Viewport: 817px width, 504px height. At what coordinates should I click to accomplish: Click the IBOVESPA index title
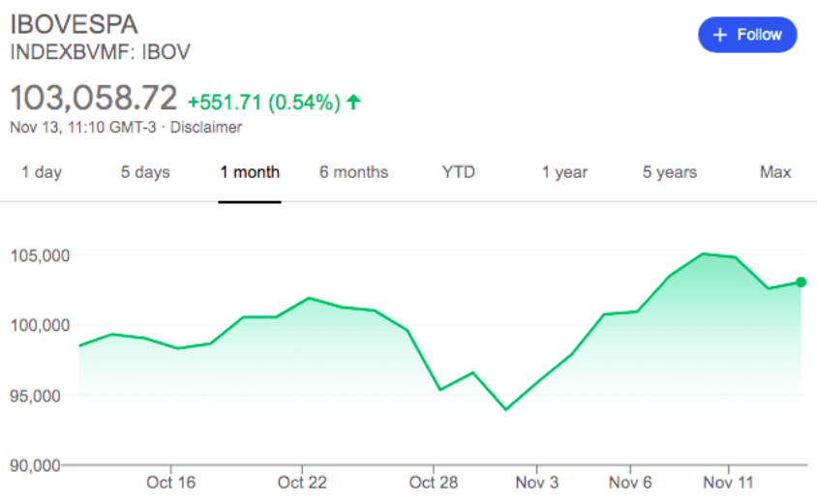pyautogui.click(x=73, y=25)
